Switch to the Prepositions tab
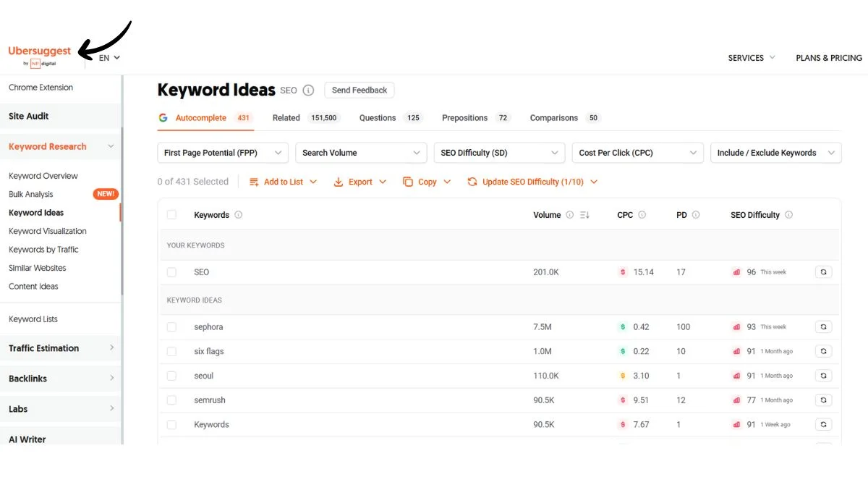 [476, 118]
